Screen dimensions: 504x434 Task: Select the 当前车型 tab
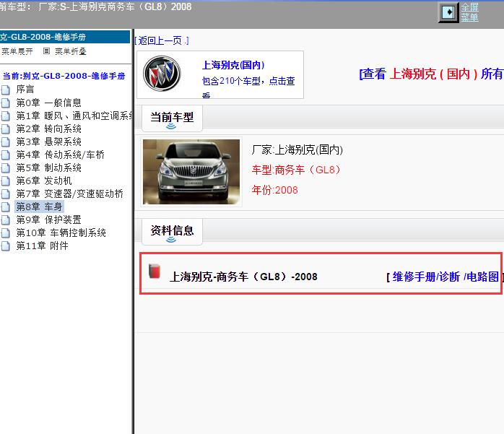tap(172, 118)
